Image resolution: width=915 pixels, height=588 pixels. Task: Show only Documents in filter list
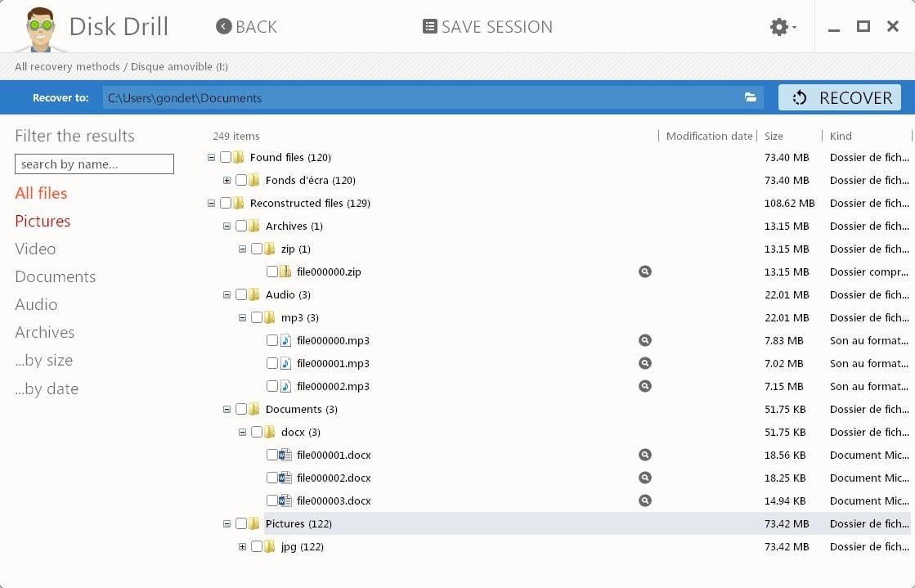click(55, 276)
